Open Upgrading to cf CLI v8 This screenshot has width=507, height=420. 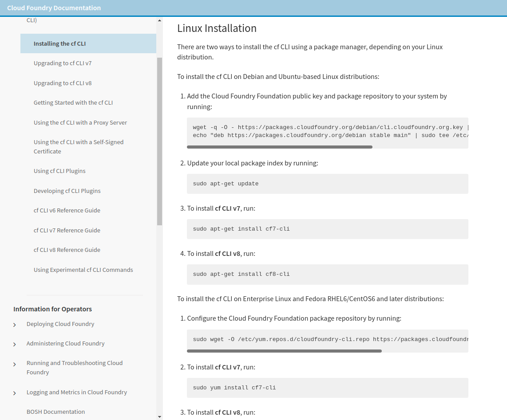point(63,83)
